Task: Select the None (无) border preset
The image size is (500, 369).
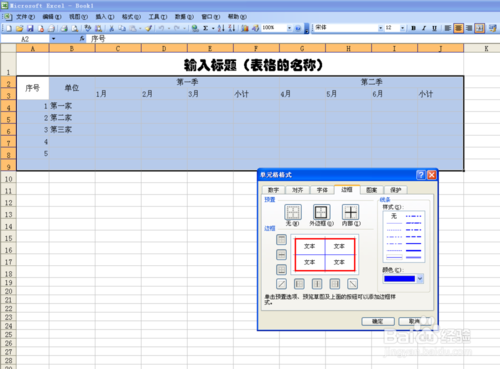Action: pyautogui.click(x=293, y=212)
